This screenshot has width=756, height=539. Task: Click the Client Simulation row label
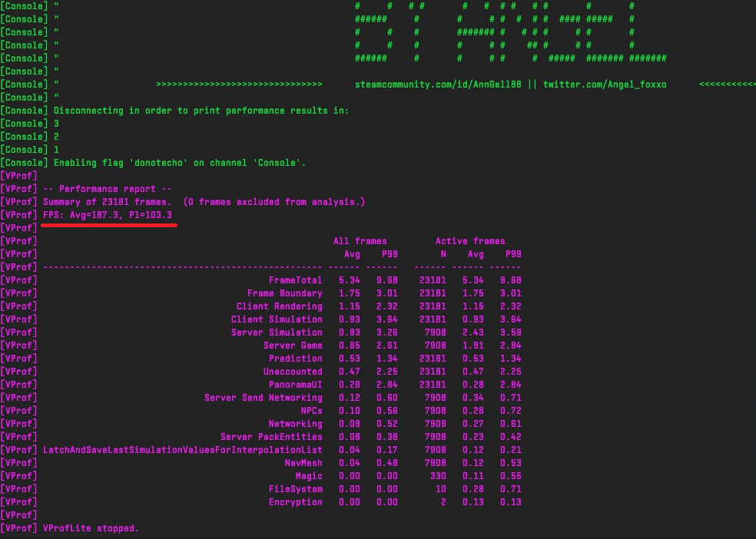click(277, 319)
